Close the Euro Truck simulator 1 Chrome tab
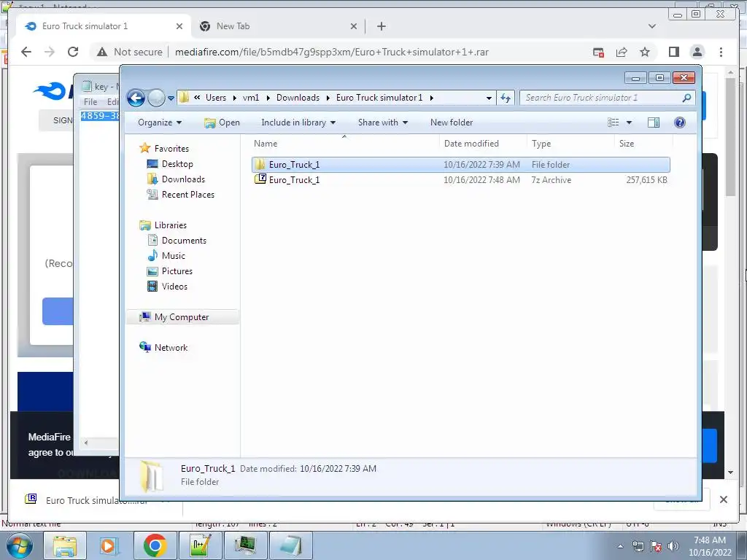This screenshot has width=747, height=560. tap(179, 26)
